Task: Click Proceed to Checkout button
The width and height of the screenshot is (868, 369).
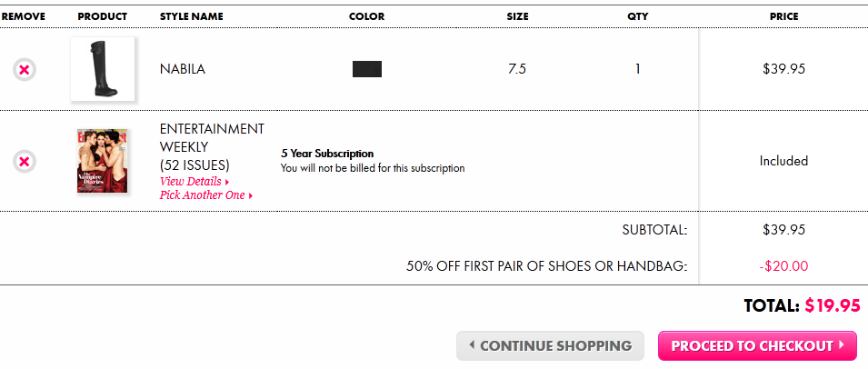Action: (757, 345)
